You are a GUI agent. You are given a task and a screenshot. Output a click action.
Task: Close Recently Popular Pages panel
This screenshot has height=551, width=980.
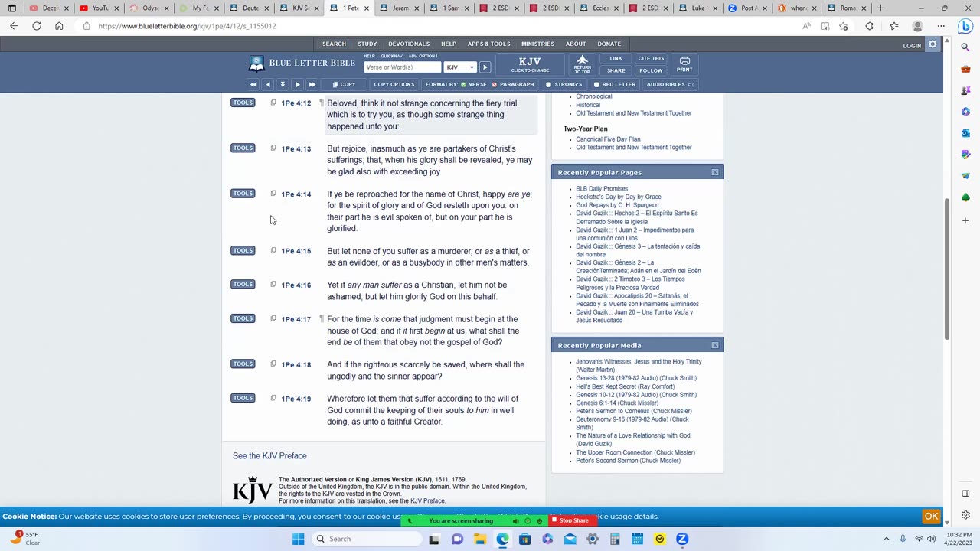coord(715,172)
